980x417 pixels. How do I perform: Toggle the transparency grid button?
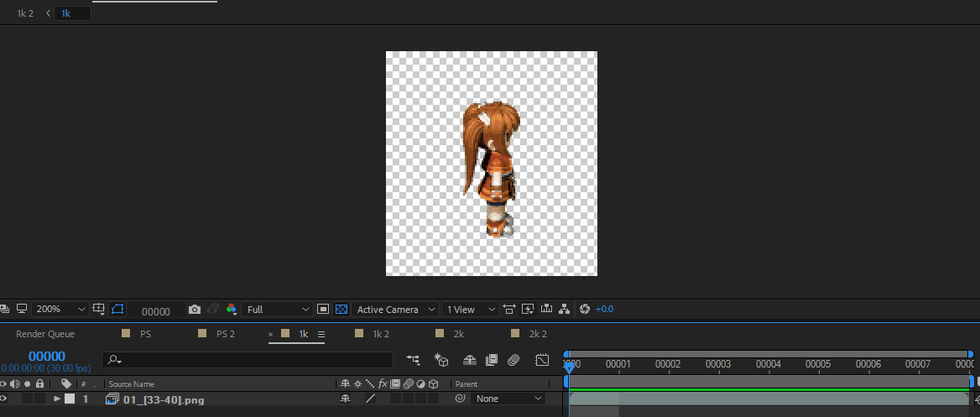[341, 310]
